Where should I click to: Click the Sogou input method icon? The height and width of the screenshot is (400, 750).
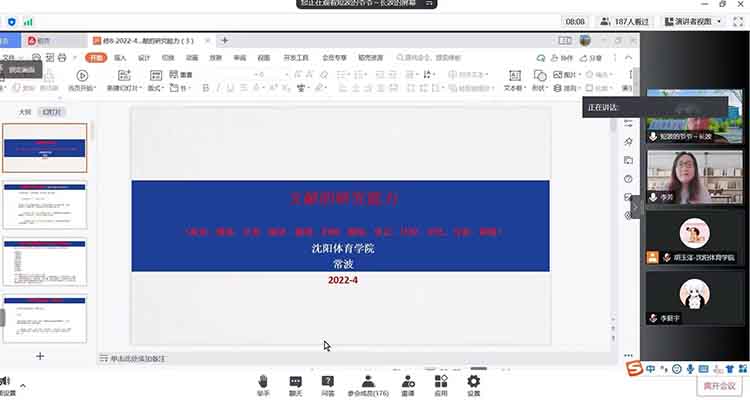(634, 370)
